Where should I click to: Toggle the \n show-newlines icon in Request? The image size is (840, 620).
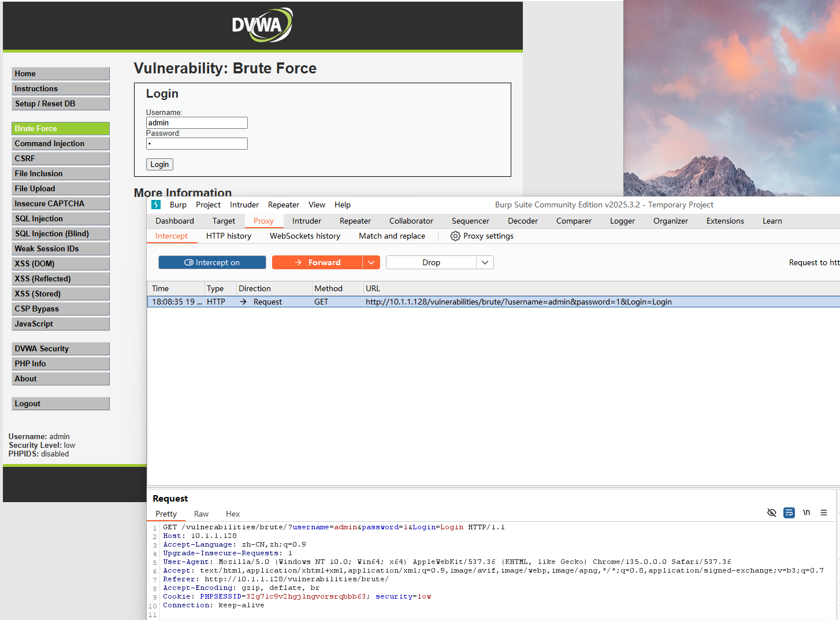pyautogui.click(x=806, y=513)
